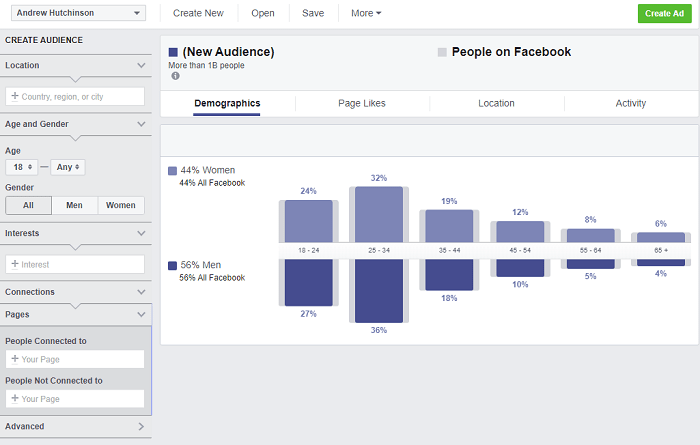Click the Country, region, or city field
The image size is (700, 445).
click(75, 96)
